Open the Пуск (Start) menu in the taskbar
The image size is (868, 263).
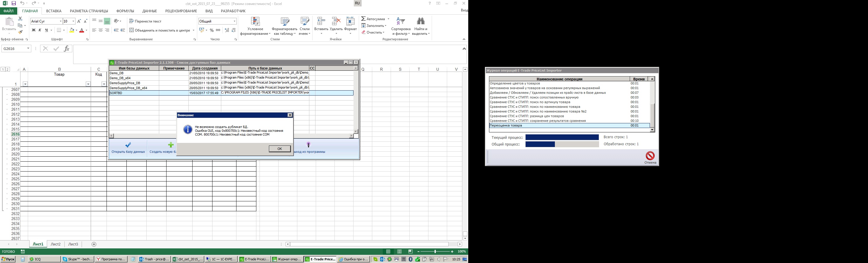click(8, 259)
